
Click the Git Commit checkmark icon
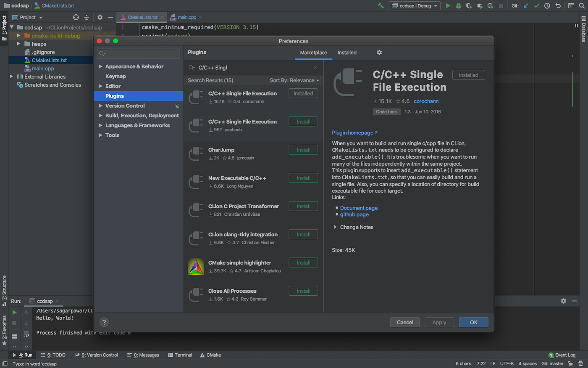click(537, 6)
